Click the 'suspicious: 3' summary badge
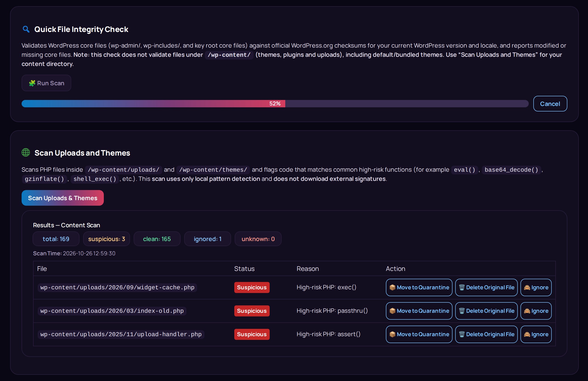The width and height of the screenshot is (588, 381). [107, 239]
